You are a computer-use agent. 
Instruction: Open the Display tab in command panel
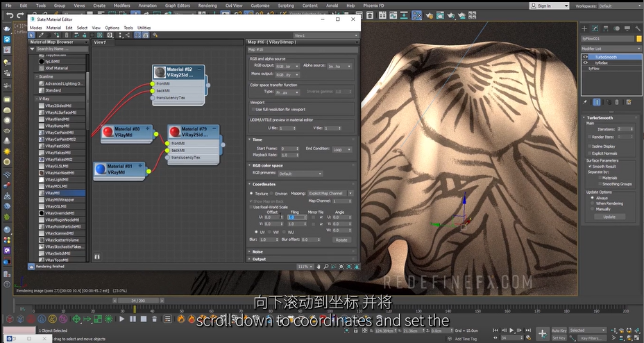[x=627, y=28]
